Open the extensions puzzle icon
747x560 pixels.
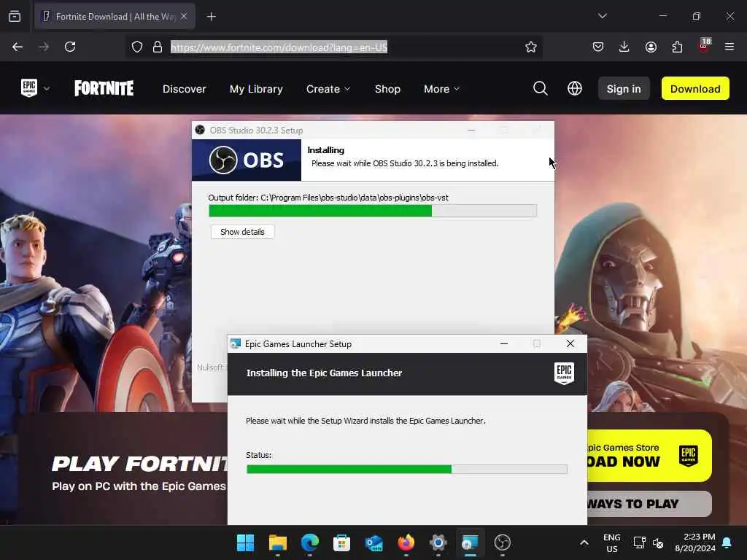(x=677, y=47)
